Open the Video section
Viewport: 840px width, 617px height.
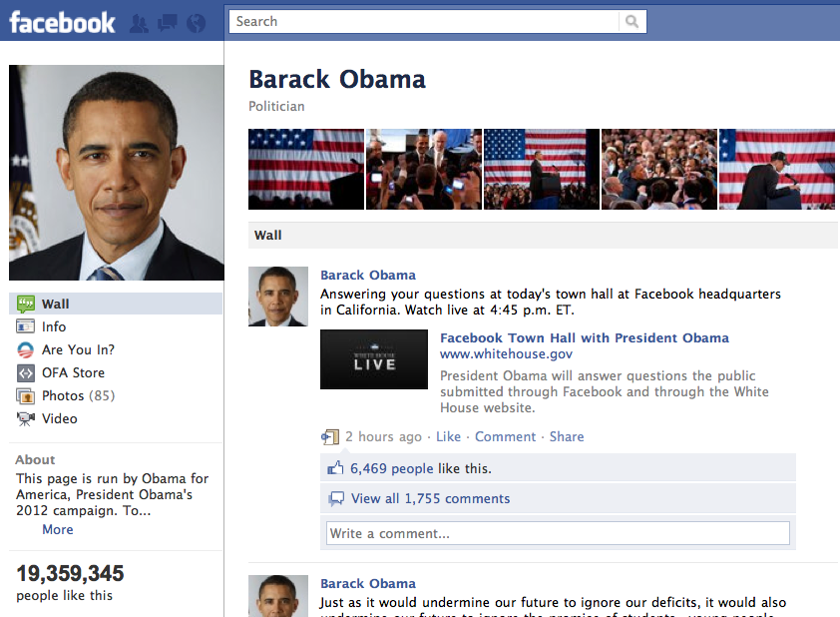coord(60,418)
